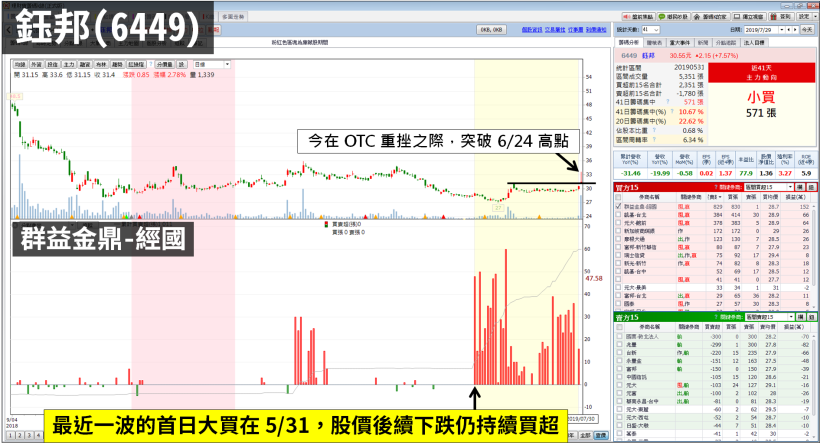Image resolution: width=820 pixels, height=445 pixels.
Task: Open the 個股資訊 link
Action: point(531,30)
